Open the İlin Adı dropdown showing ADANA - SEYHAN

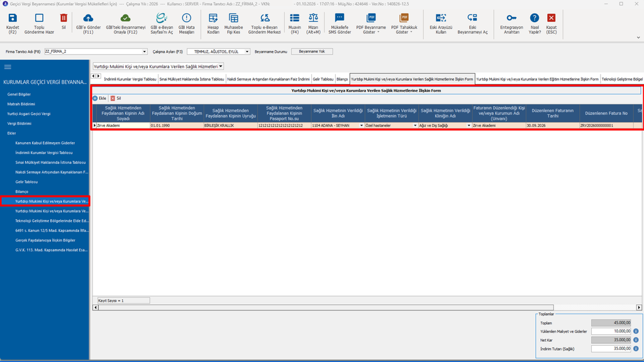(x=362, y=126)
